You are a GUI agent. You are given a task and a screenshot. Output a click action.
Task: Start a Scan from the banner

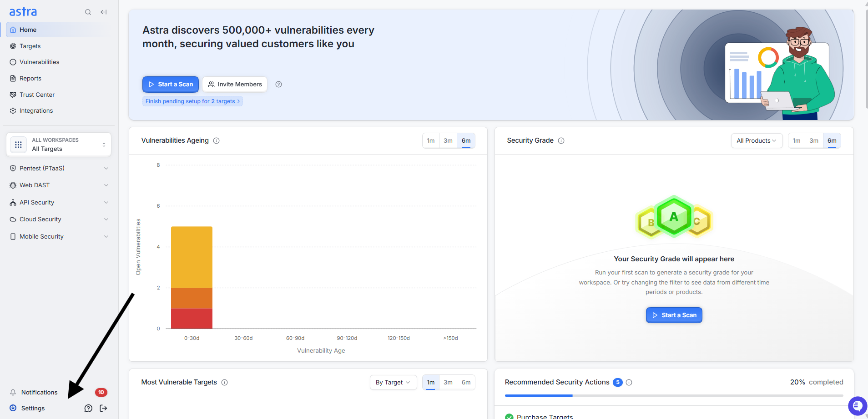[x=171, y=85]
